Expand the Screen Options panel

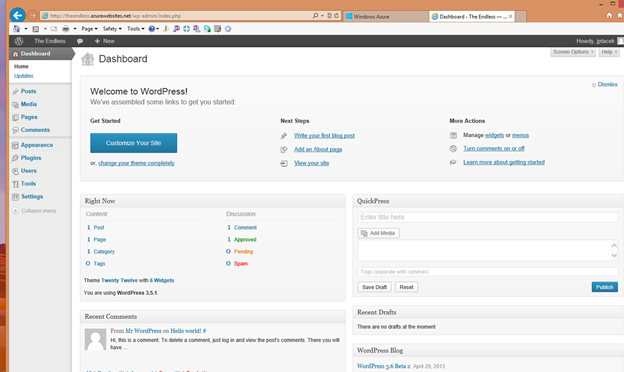[573, 52]
